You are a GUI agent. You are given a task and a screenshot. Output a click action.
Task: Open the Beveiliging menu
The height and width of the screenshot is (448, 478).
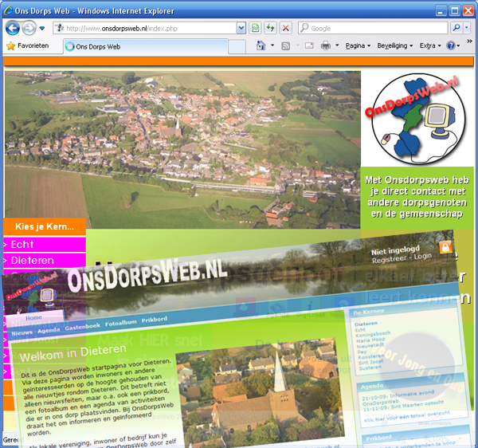point(395,45)
